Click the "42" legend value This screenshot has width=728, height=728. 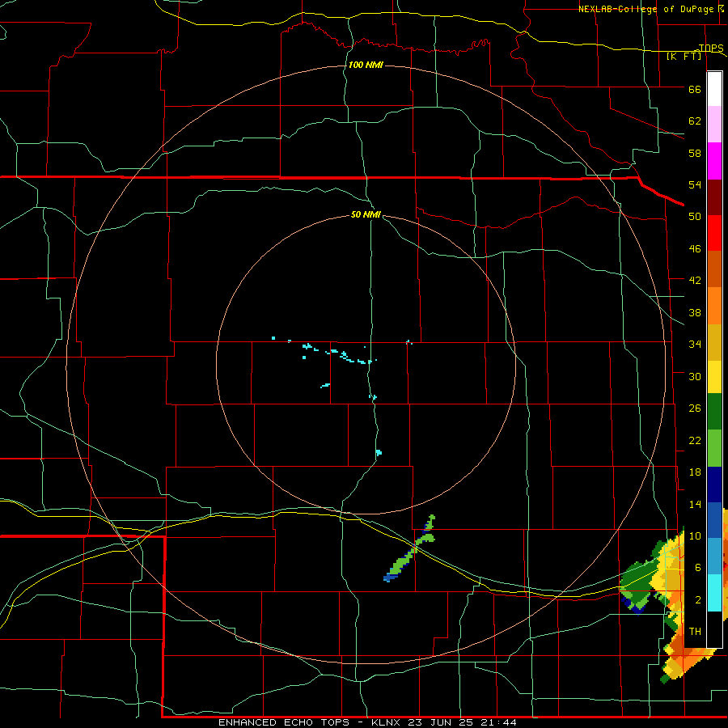695,281
